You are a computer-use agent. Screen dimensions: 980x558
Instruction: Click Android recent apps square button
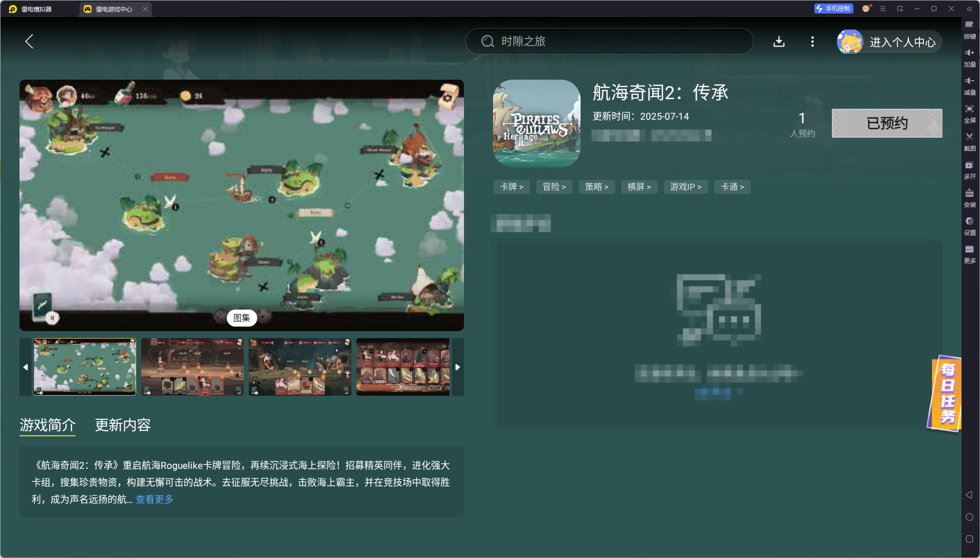[969, 539]
